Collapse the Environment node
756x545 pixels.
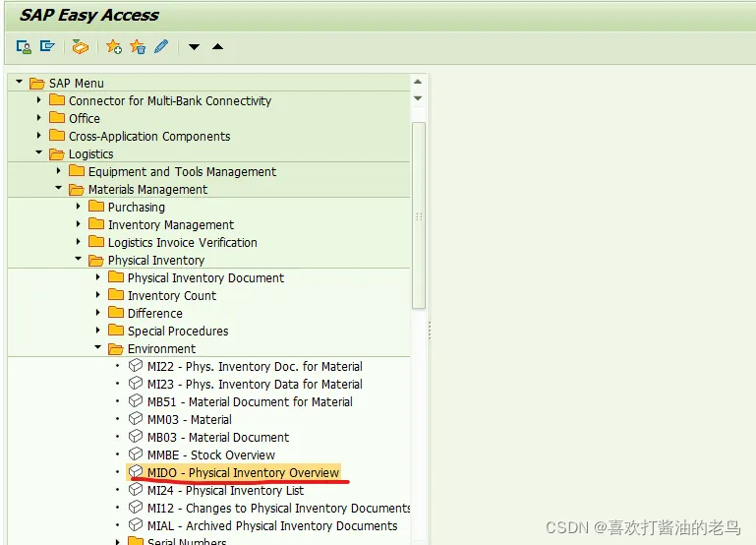pyautogui.click(x=98, y=347)
